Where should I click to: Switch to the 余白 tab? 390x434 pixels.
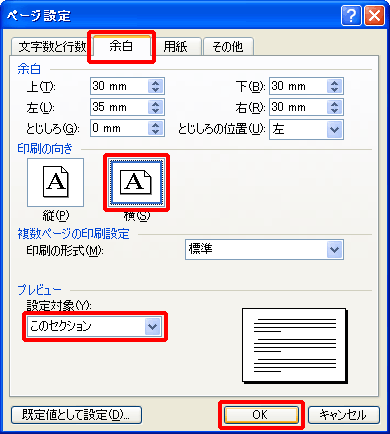coord(121,45)
